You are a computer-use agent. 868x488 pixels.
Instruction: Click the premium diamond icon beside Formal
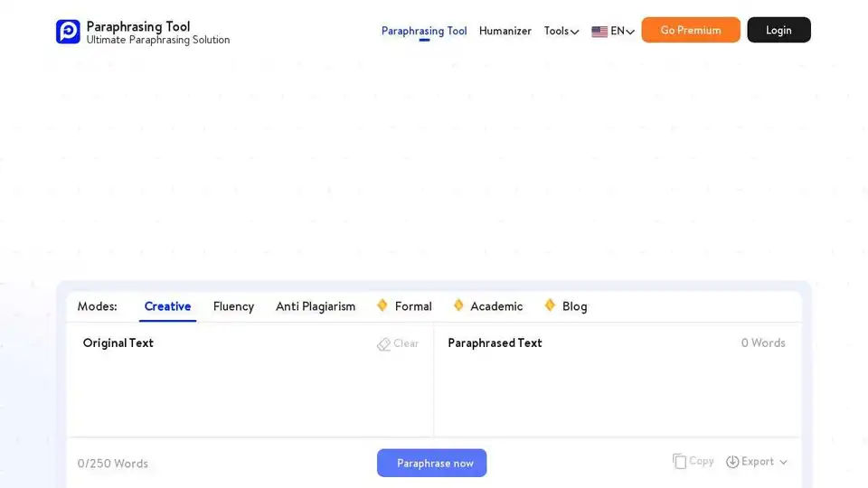(382, 305)
